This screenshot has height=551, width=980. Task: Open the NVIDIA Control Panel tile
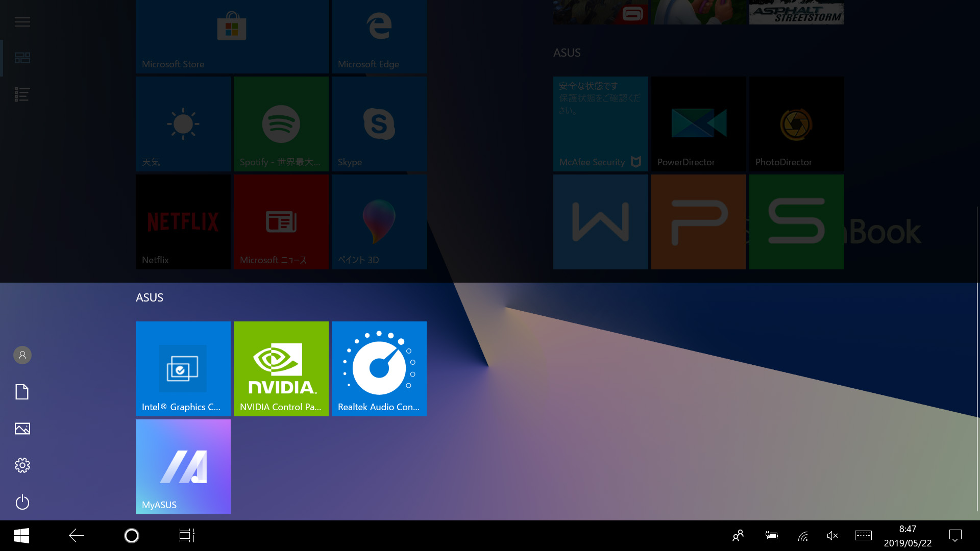tap(281, 368)
